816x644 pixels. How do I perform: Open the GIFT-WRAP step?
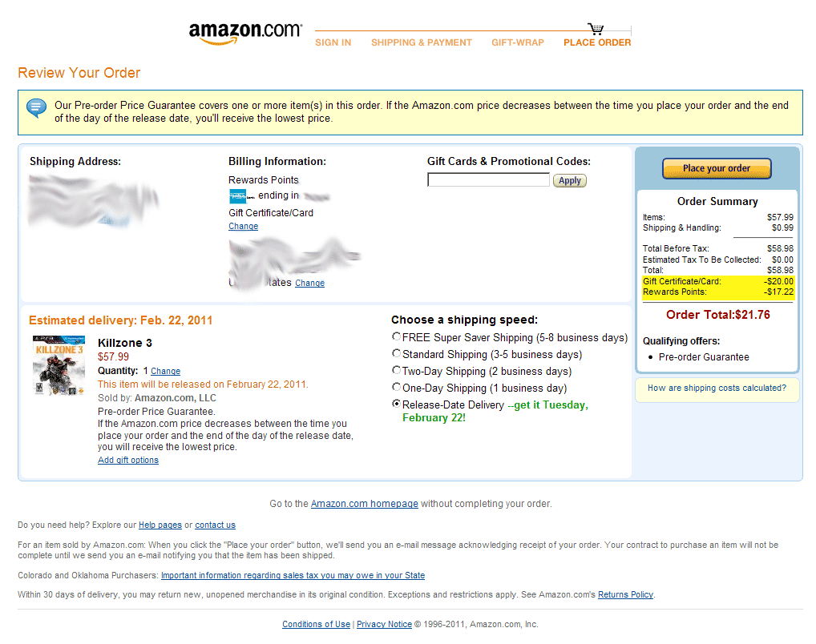518,42
